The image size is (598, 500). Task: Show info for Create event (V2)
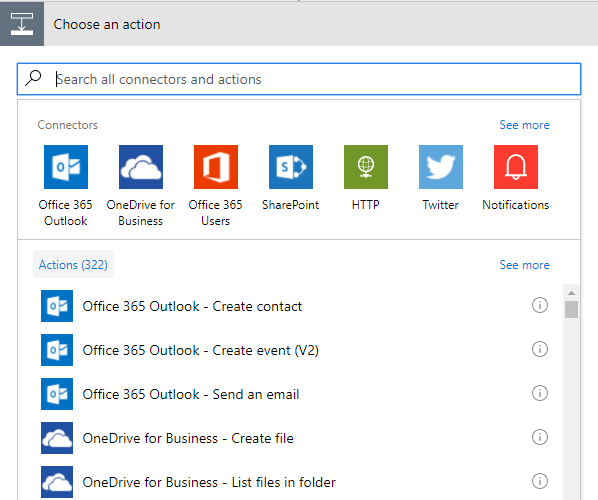[540, 349]
